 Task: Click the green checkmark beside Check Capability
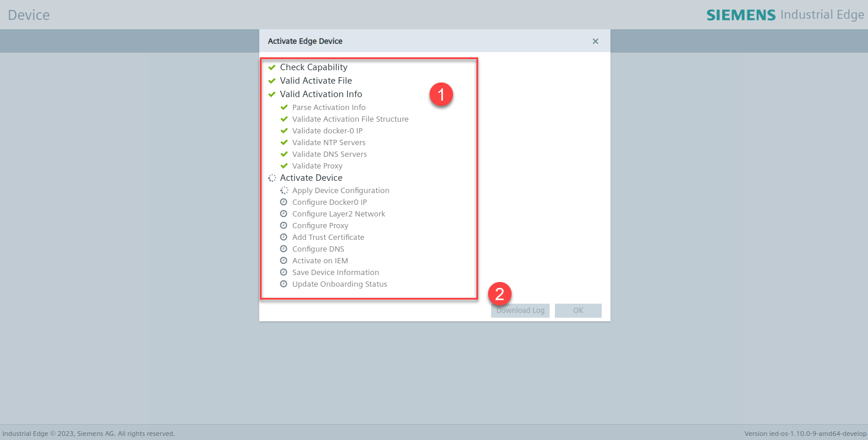(x=272, y=67)
